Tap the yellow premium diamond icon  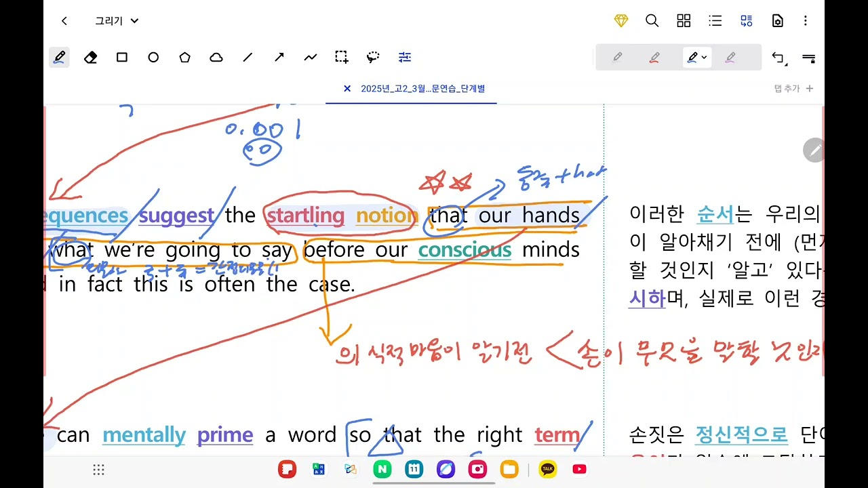[x=621, y=21]
